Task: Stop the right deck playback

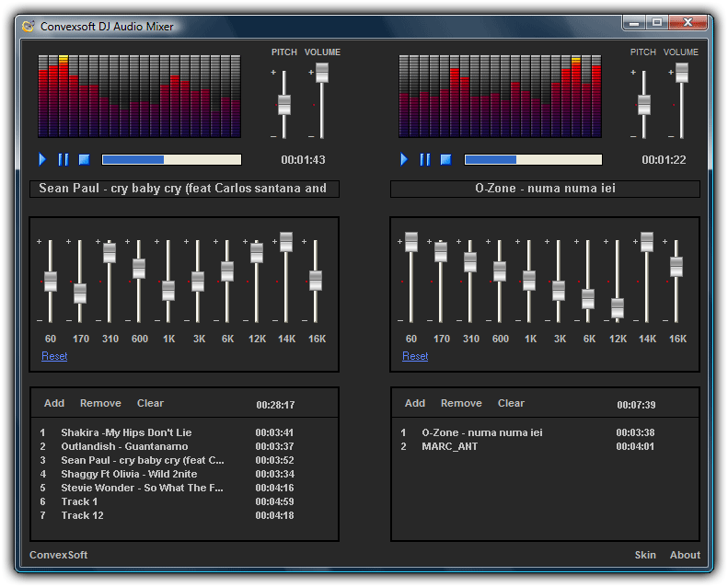Action: pos(445,160)
